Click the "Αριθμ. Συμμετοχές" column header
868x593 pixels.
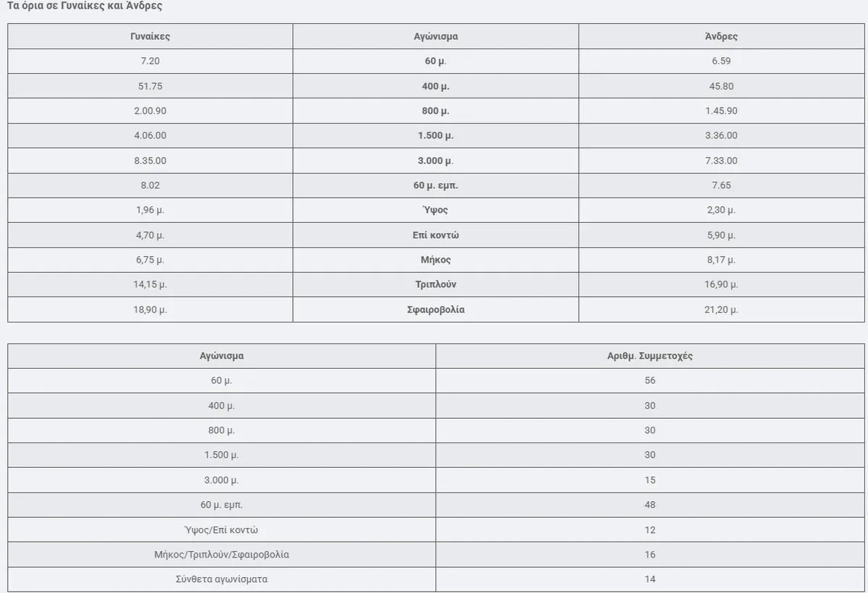tap(650, 356)
